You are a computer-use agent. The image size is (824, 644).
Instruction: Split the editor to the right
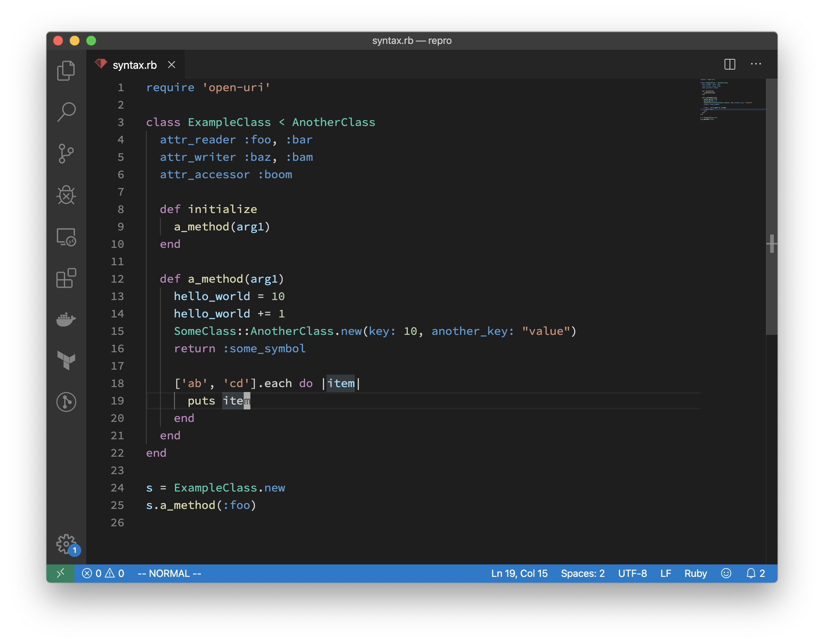[729, 64]
